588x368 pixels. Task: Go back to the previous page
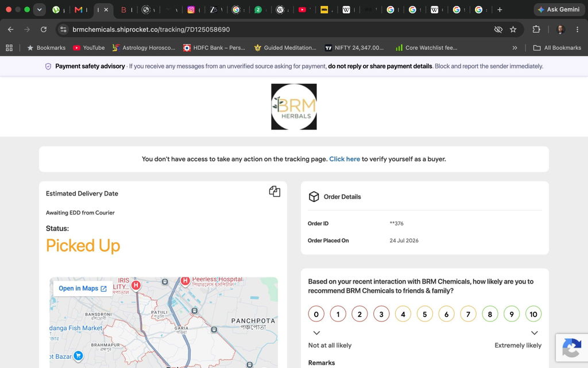click(10, 29)
